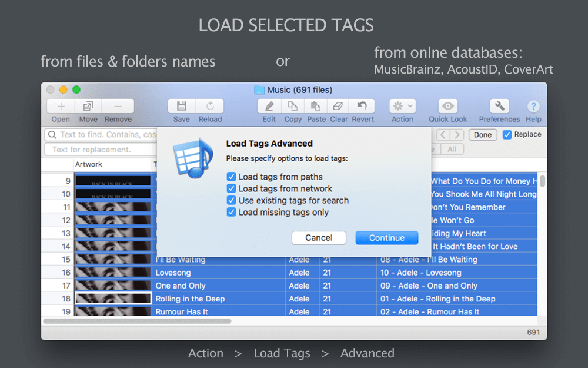Click the Clear eraser icon
The image size is (588, 368).
tap(338, 107)
